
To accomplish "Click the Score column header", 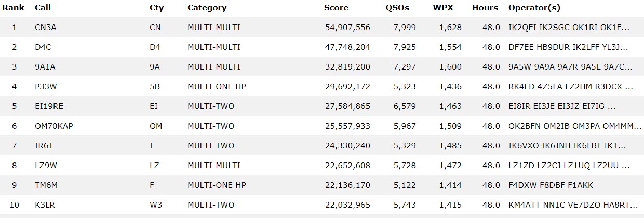I will point(336,8).
